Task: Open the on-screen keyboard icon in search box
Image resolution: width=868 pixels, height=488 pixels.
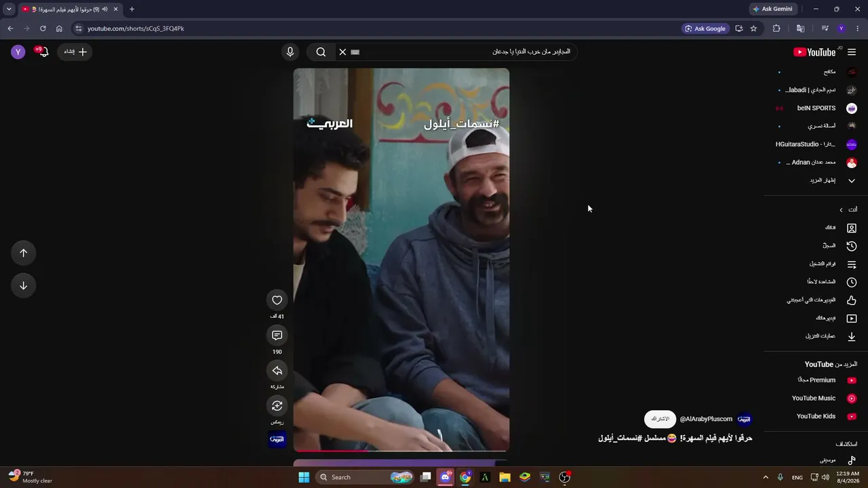Action: click(355, 52)
